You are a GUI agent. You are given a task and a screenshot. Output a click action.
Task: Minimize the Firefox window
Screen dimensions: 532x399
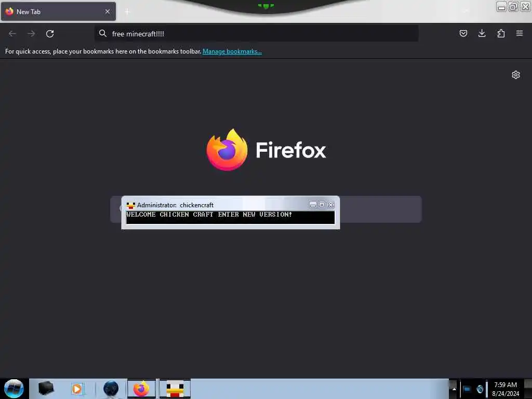[x=501, y=6]
